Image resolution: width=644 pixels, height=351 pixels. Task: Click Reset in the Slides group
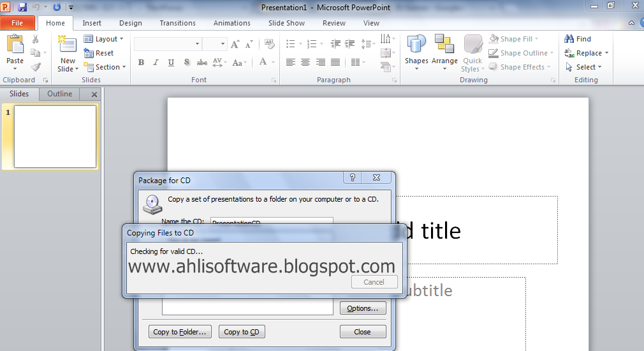(x=99, y=53)
